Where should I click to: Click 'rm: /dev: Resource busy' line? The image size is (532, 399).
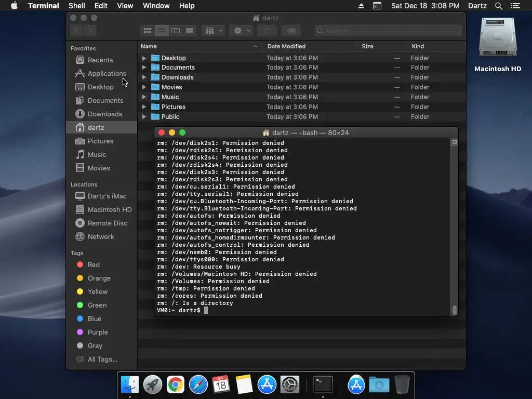(198, 267)
